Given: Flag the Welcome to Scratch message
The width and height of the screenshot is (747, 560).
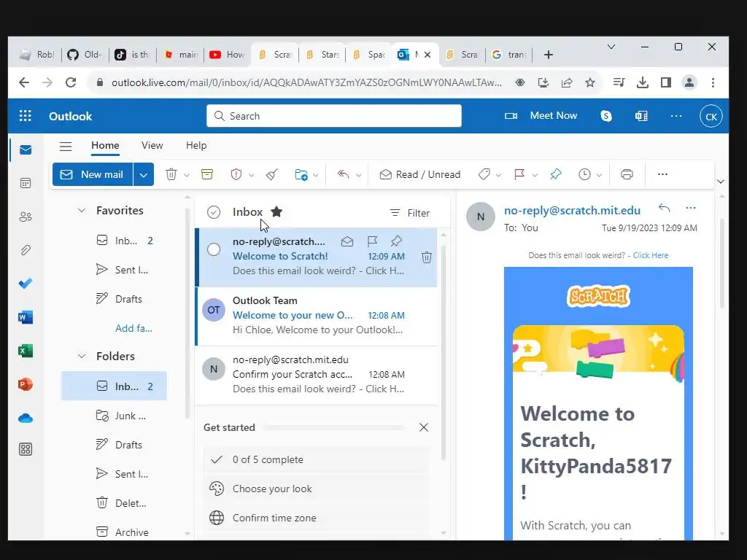Looking at the screenshot, I should click(372, 241).
